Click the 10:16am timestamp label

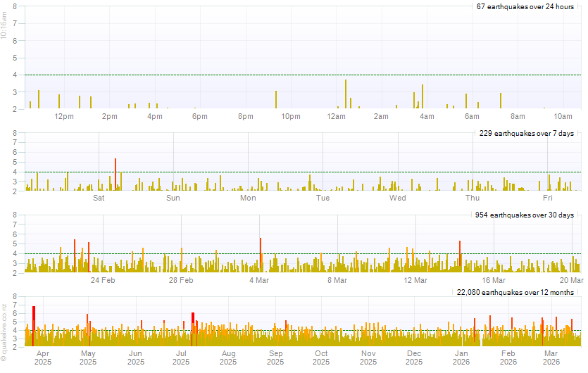coord(4,28)
